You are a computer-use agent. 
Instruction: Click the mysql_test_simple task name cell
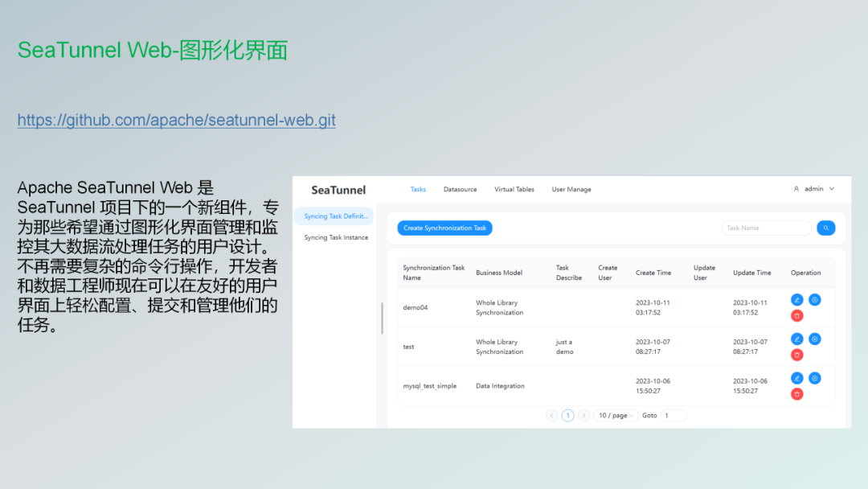tap(429, 386)
